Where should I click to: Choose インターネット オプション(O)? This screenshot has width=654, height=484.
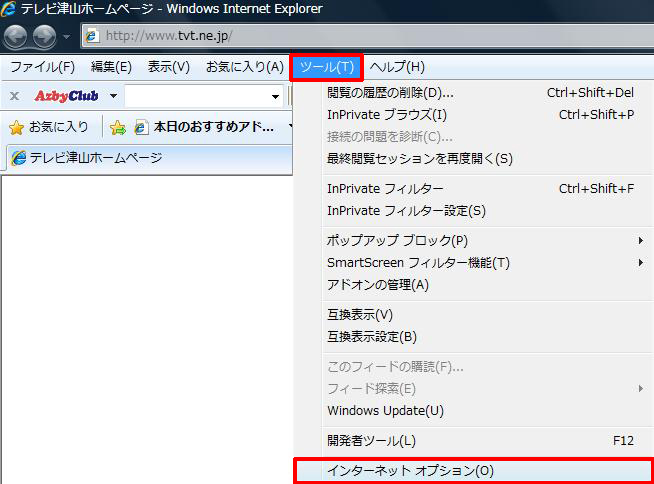[474, 471]
